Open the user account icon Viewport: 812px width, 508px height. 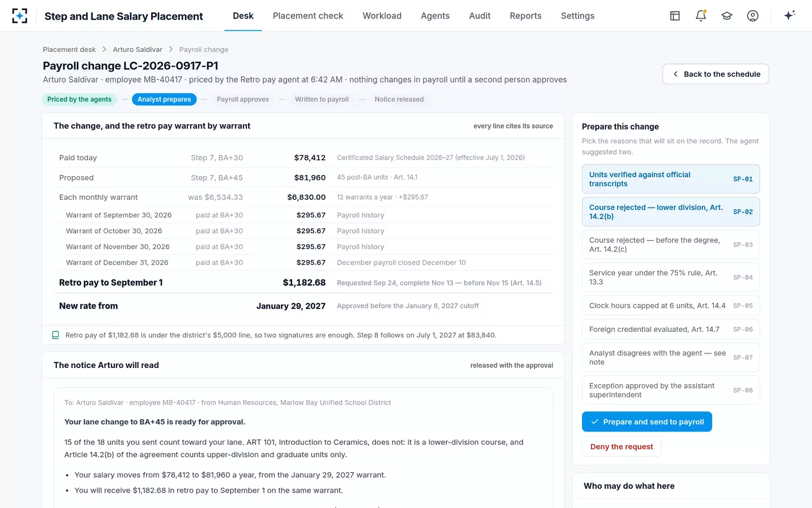(x=753, y=16)
